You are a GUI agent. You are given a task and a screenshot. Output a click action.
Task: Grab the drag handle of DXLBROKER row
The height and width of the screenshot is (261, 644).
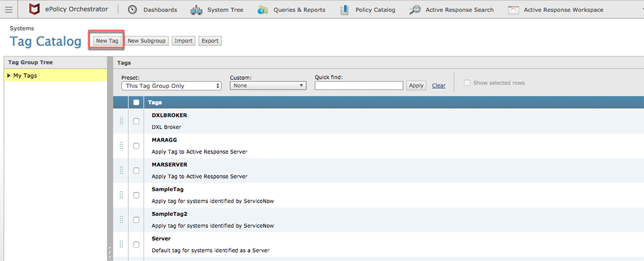tap(121, 121)
